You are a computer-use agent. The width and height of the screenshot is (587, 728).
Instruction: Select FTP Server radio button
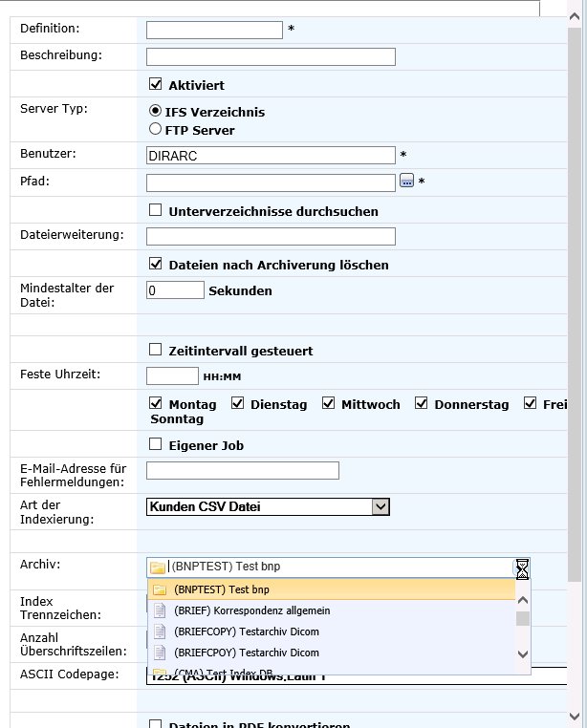(155, 129)
